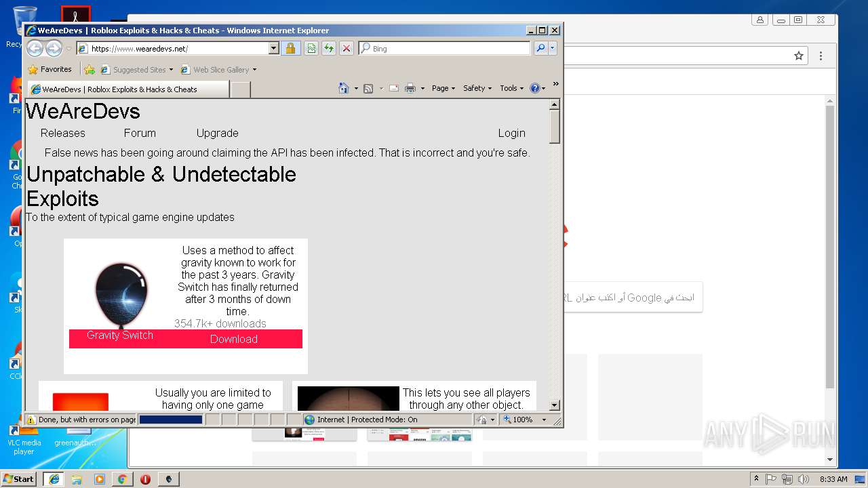868x488 pixels.
Task: Open the Tools menu
Action: (x=511, y=88)
